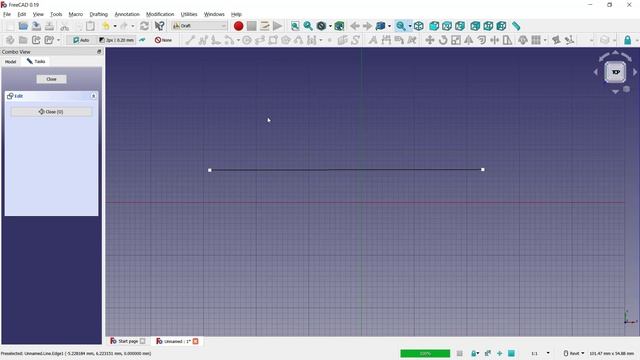Set the left view cube icon
This screenshot has width=640, height=360.
click(x=501, y=26)
